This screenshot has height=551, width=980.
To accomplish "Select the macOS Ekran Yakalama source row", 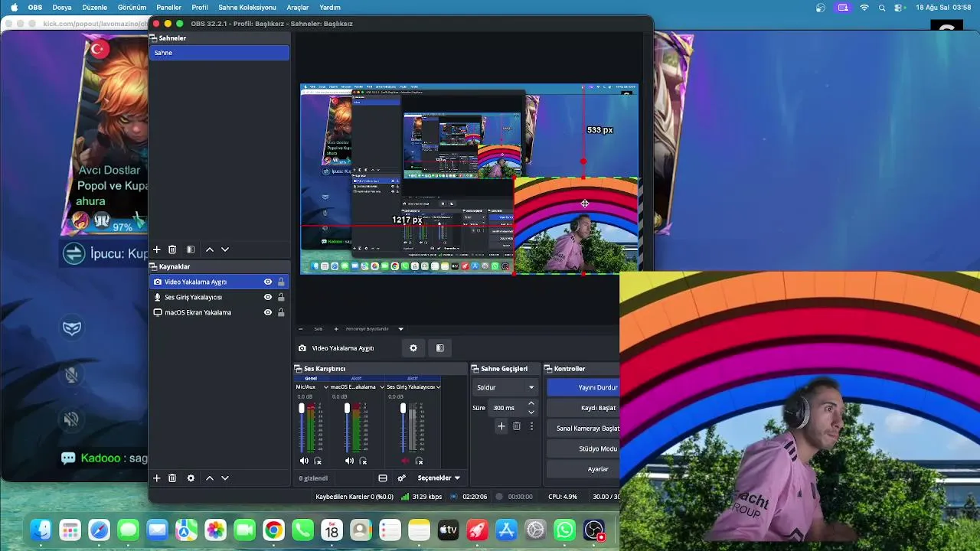I will pyautogui.click(x=219, y=312).
